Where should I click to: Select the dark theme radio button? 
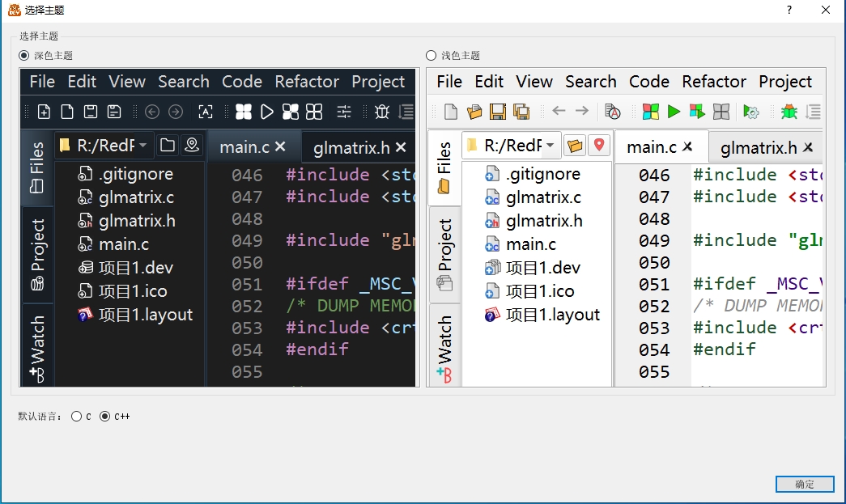(23, 56)
